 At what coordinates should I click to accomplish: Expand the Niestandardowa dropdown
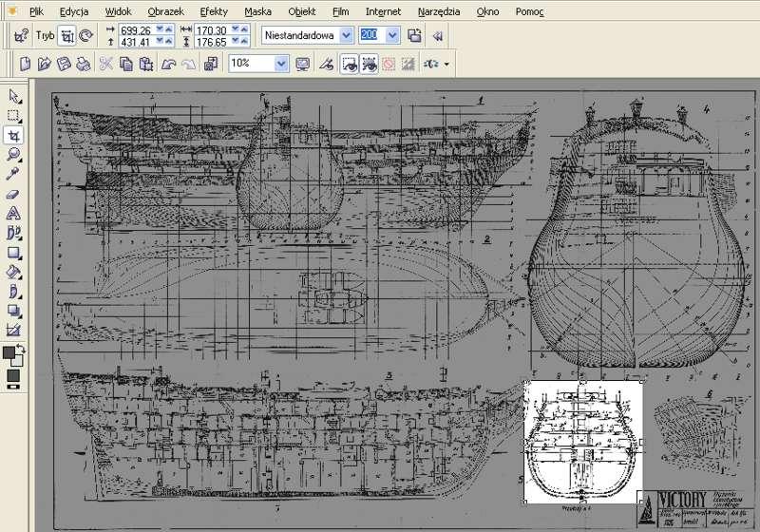346,34
